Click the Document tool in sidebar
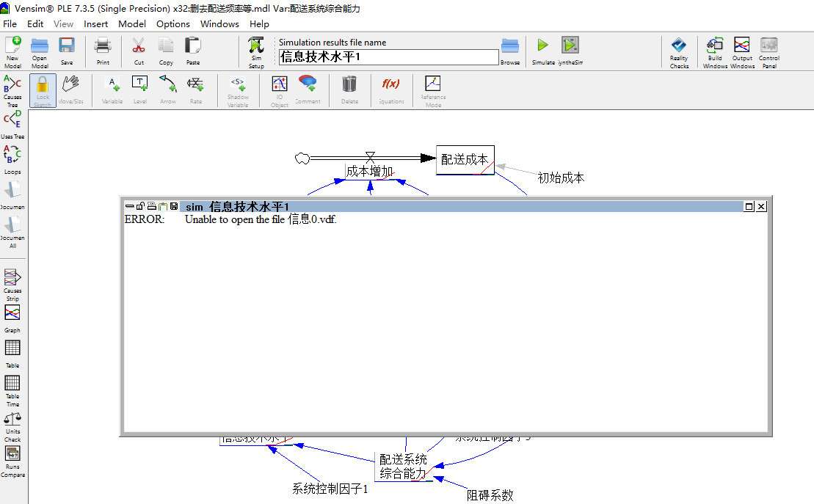Image resolution: width=814 pixels, height=504 pixels. tap(12, 194)
